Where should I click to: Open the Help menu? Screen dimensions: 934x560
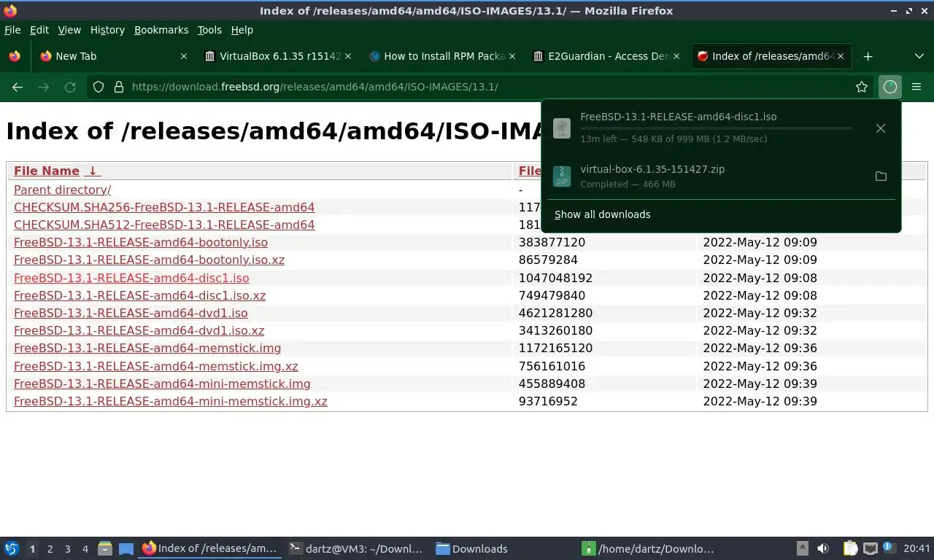pyautogui.click(x=242, y=30)
